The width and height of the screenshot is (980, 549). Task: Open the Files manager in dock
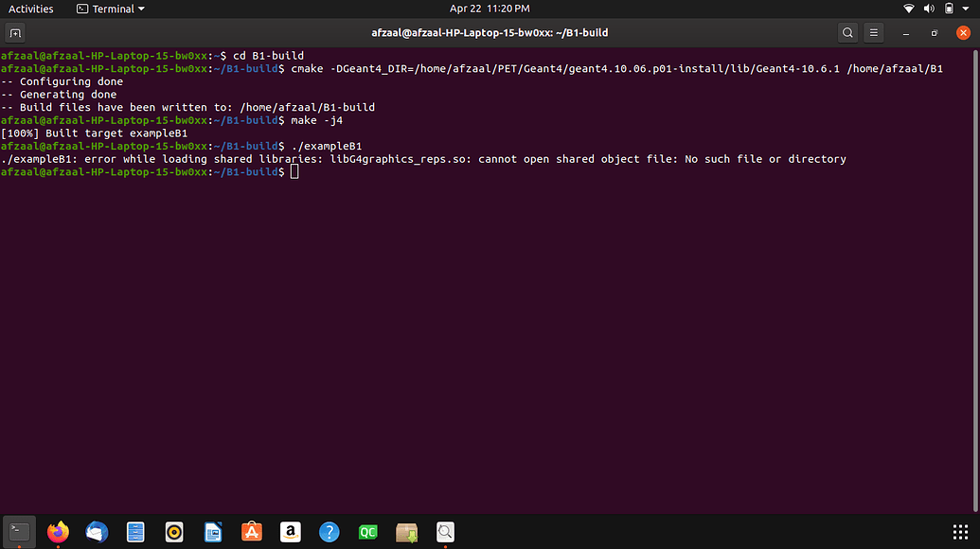135,532
